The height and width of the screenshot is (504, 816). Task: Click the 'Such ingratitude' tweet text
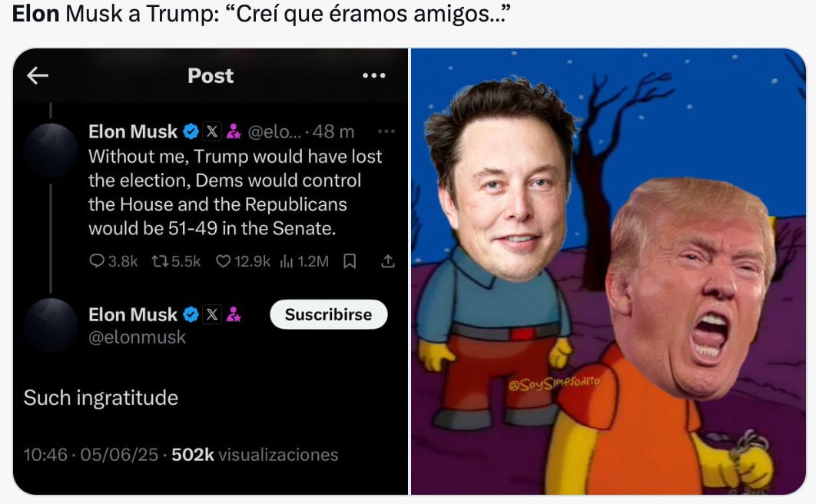[x=101, y=398]
